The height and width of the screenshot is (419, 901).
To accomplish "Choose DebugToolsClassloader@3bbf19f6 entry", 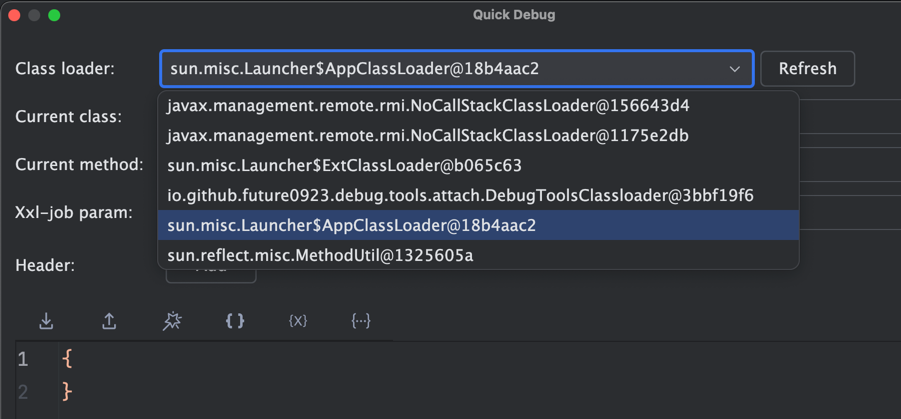I will tap(478, 196).
